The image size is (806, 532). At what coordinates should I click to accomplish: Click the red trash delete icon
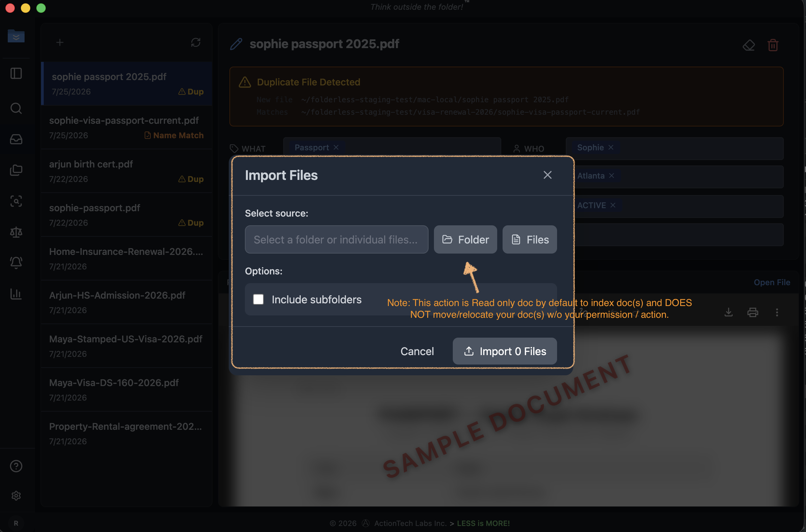(x=773, y=45)
